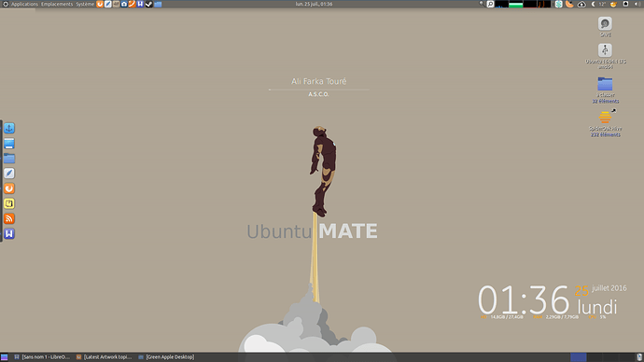Launch orange fox-style launcher in top panel

pyautogui.click(x=100, y=4)
